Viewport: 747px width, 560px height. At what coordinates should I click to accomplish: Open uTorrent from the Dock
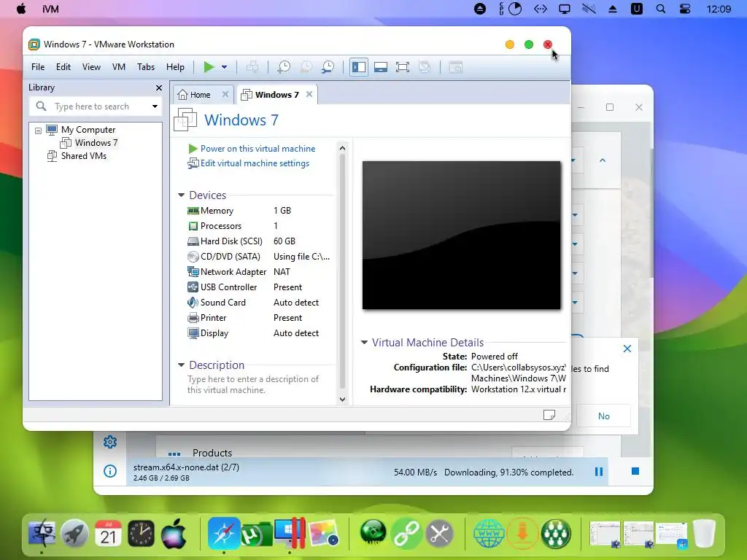(x=257, y=533)
